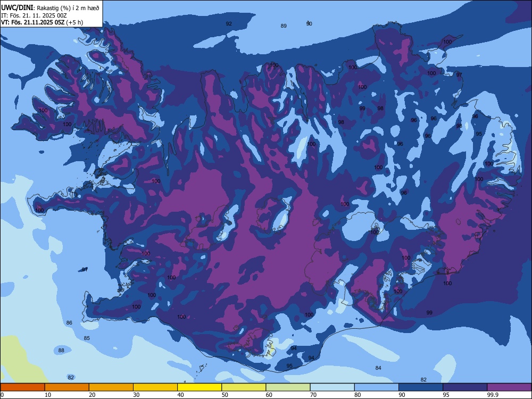Click the legend tick label '60'
532x399 pixels.
pos(269,395)
